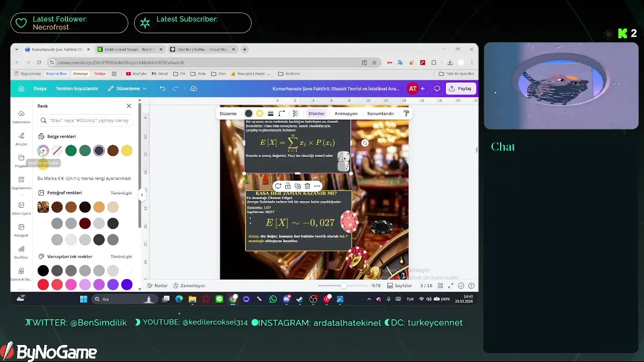Open Düzenleme mode dropdown

click(x=127, y=88)
